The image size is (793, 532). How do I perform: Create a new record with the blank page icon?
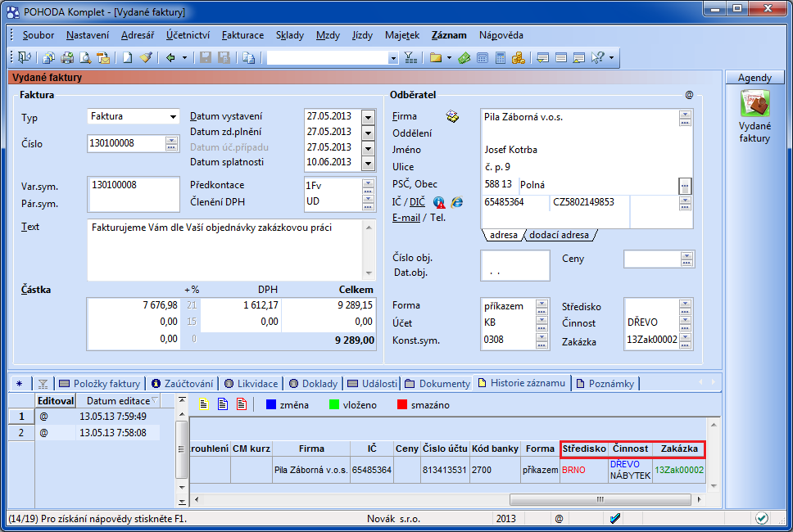[x=127, y=57]
